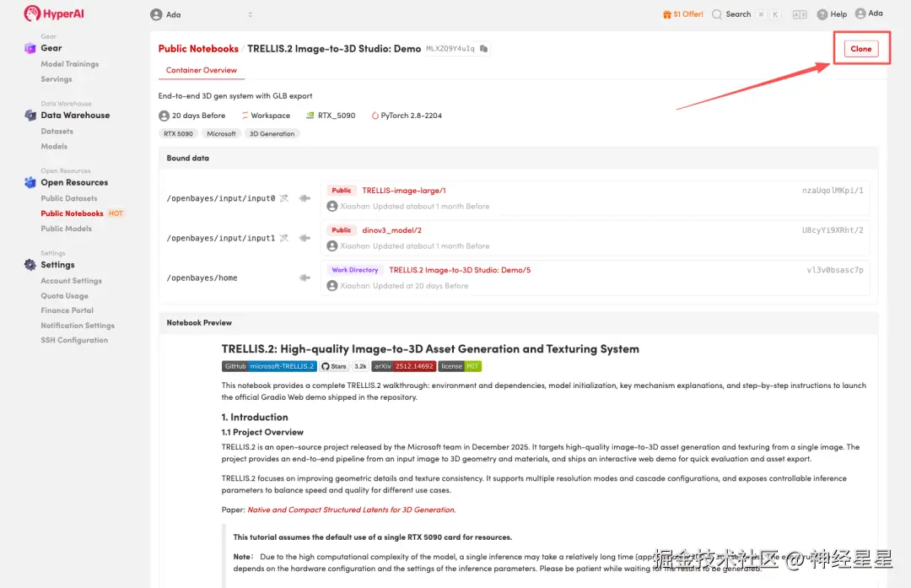Copy the notebook ID MLXZ09Y4uIq
The width and height of the screenshot is (911, 588).
pos(483,49)
